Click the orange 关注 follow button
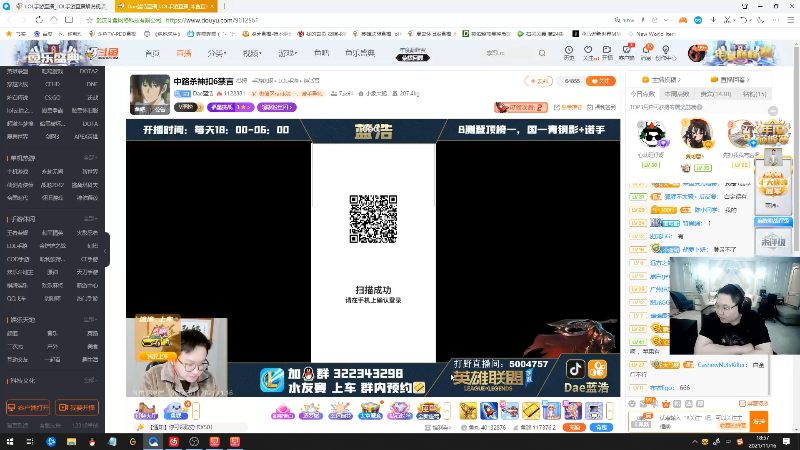The width and height of the screenshot is (800, 450). click(x=601, y=81)
